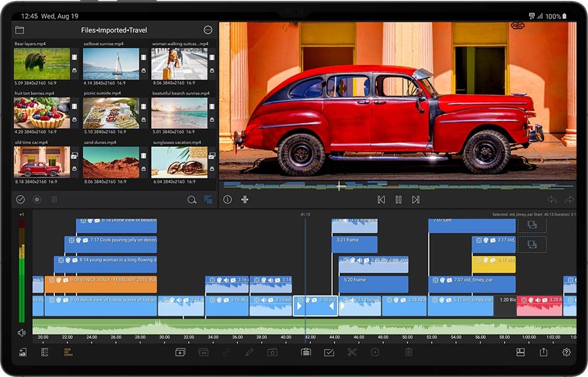Open the clip info icon below preview
This screenshot has width=588, height=377.
click(x=228, y=200)
